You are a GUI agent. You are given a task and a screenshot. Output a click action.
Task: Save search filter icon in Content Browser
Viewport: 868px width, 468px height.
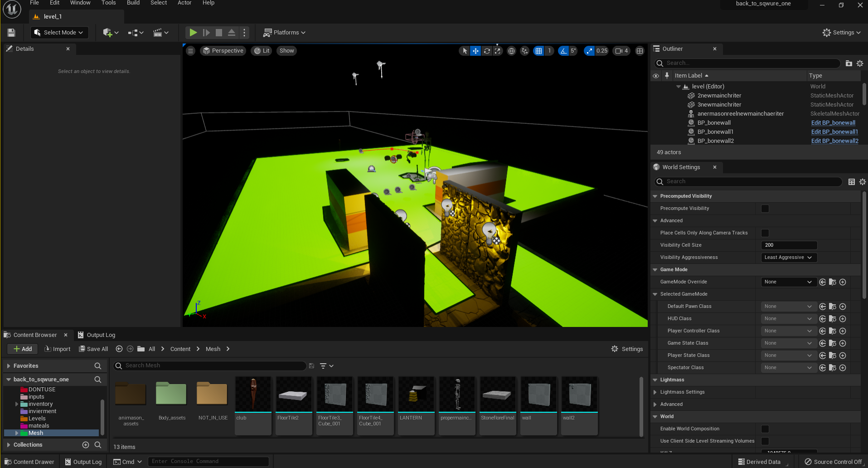pos(311,366)
